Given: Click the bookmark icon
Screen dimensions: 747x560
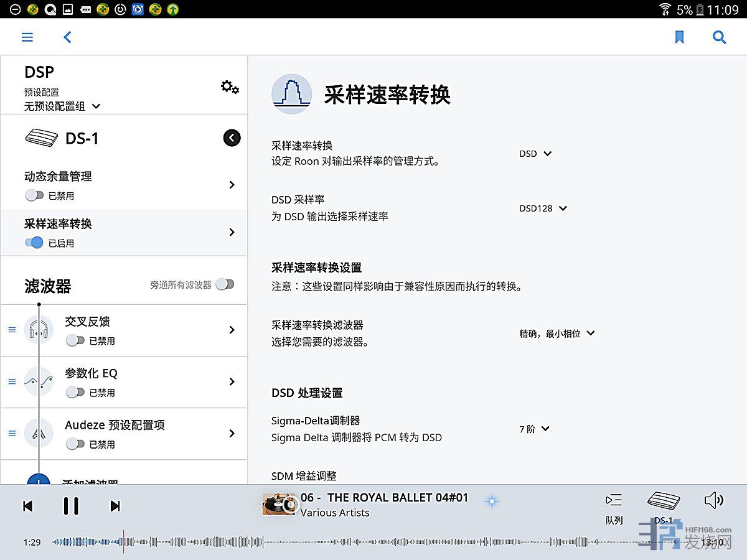Looking at the screenshot, I should pyautogui.click(x=679, y=37).
